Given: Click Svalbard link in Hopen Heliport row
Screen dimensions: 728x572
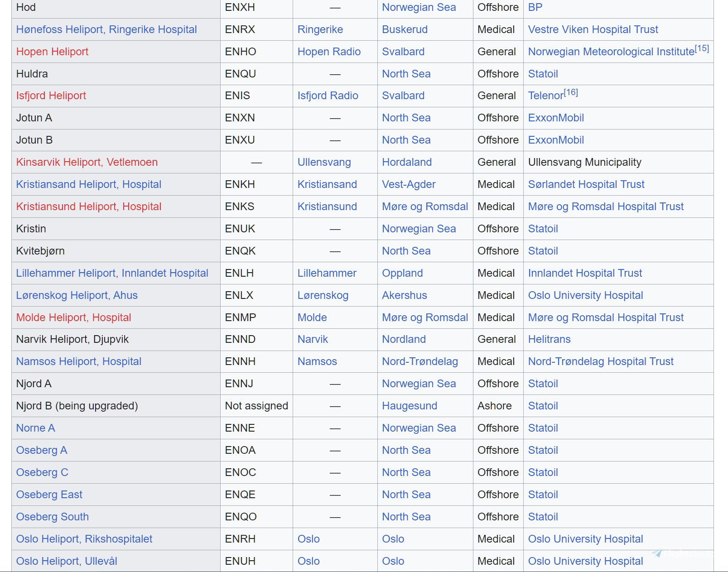Looking at the screenshot, I should pyautogui.click(x=403, y=52).
